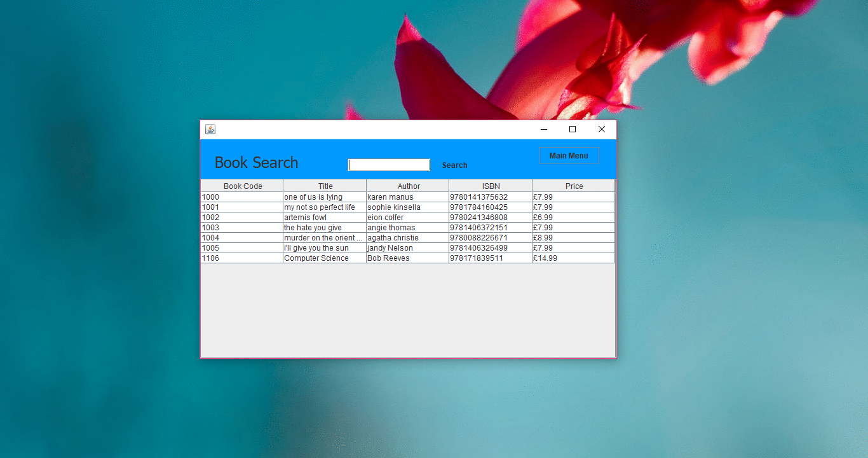Select book code 1005 cell
Image resolution: width=868 pixels, height=458 pixels.
pyautogui.click(x=242, y=248)
